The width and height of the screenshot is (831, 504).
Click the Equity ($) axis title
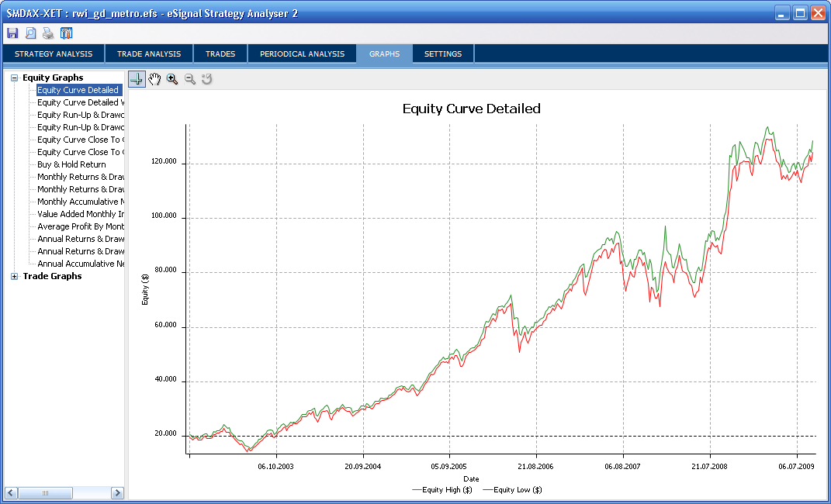coord(145,289)
